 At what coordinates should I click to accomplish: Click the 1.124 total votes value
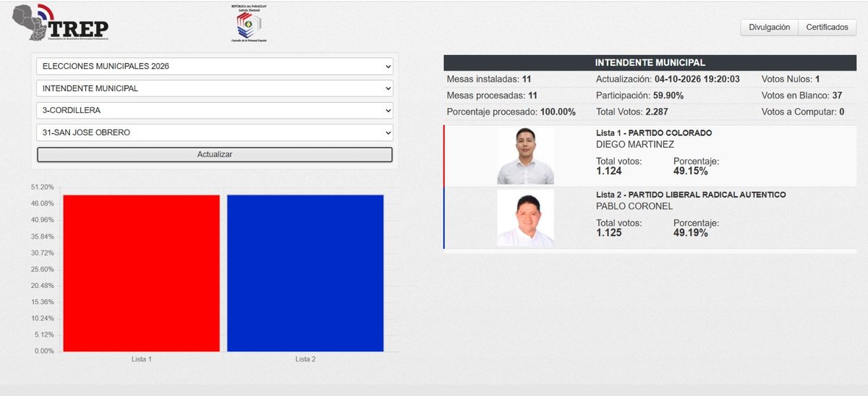(609, 172)
